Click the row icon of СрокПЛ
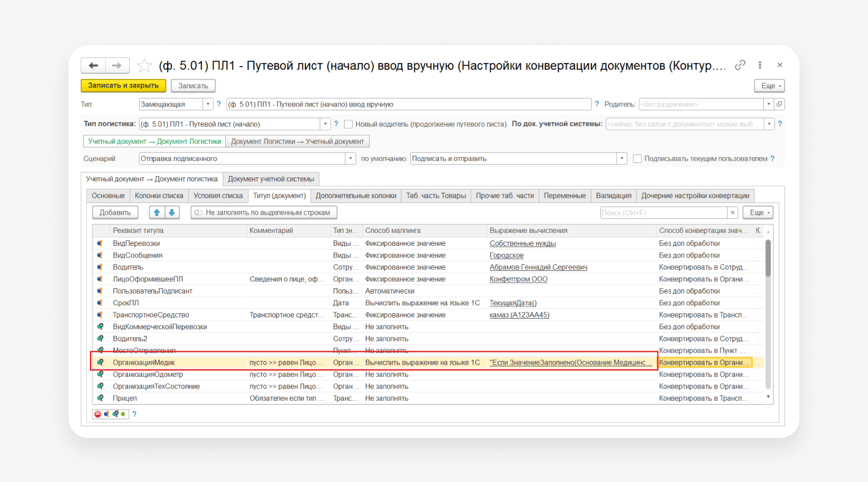868x482 pixels. click(100, 303)
